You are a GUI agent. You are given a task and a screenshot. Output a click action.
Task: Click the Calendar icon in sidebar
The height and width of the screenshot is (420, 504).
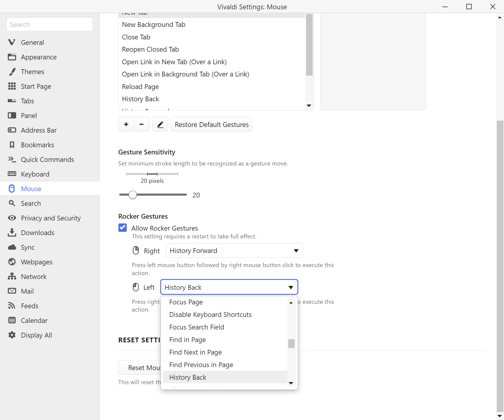(12, 321)
